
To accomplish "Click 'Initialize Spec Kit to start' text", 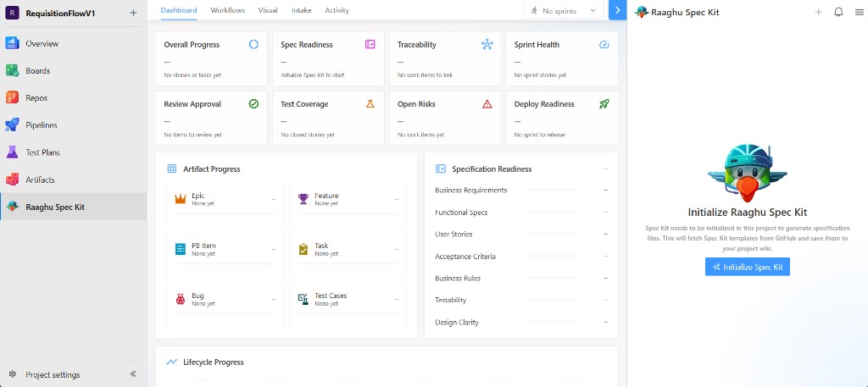I will coord(312,75).
